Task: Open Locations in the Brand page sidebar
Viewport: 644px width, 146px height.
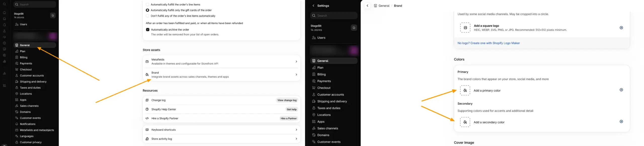Action: (x=334, y=115)
